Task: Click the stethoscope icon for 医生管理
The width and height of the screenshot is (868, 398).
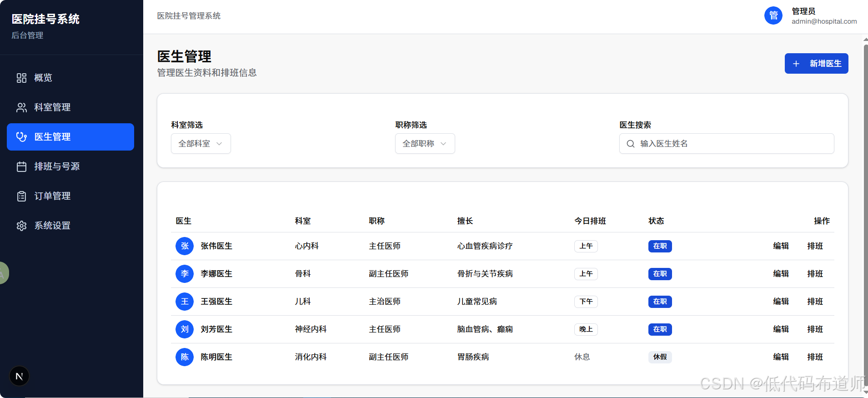Action: [21, 137]
